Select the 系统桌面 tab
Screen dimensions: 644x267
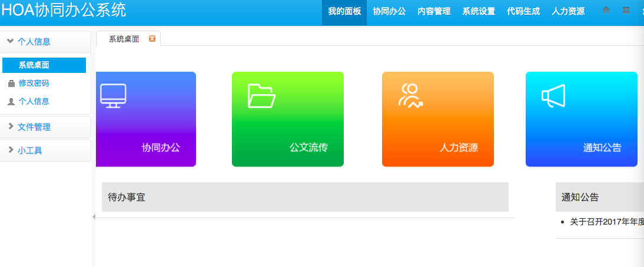124,39
